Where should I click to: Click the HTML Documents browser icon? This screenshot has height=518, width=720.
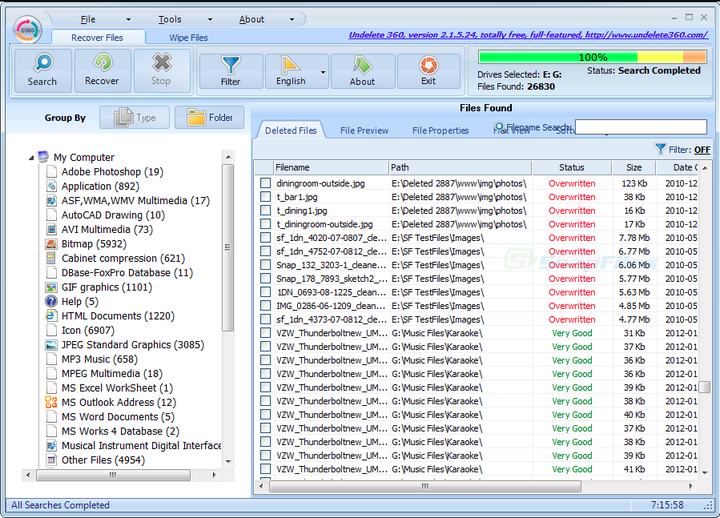pyautogui.click(x=51, y=315)
